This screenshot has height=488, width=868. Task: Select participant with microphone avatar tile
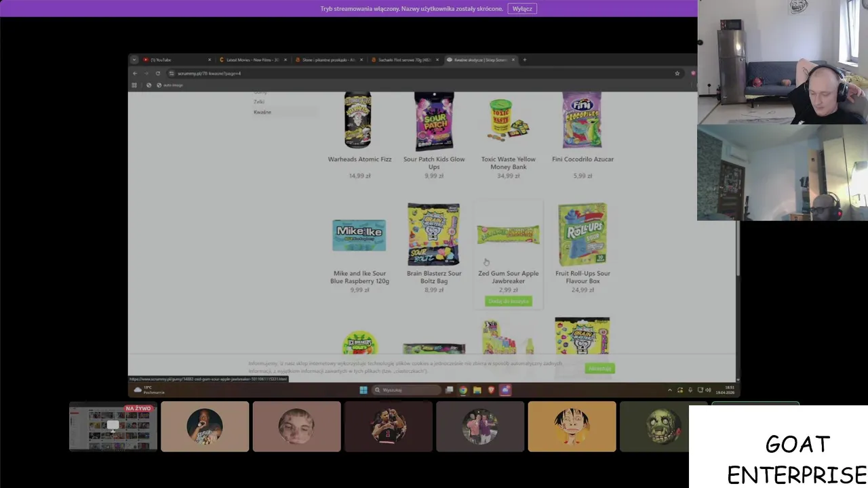[205, 426]
